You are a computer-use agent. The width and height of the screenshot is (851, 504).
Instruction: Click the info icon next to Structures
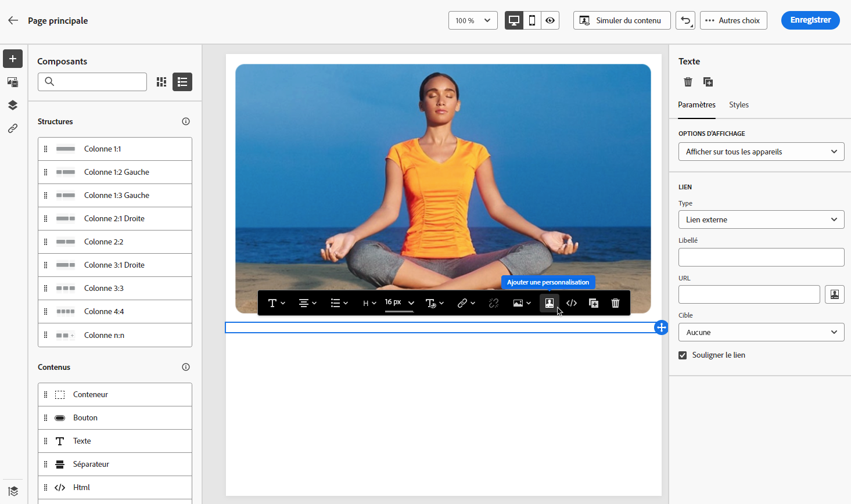(186, 121)
